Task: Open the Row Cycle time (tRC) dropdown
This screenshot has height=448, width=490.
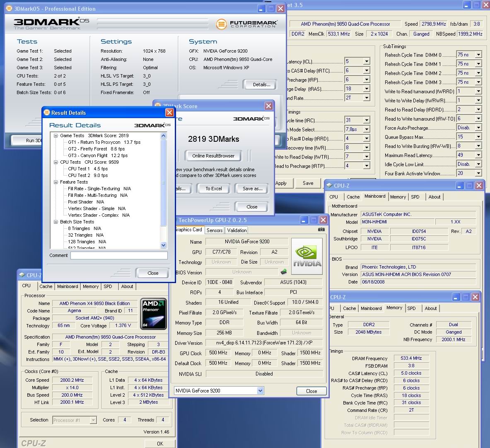Action: (x=367, y=120)
